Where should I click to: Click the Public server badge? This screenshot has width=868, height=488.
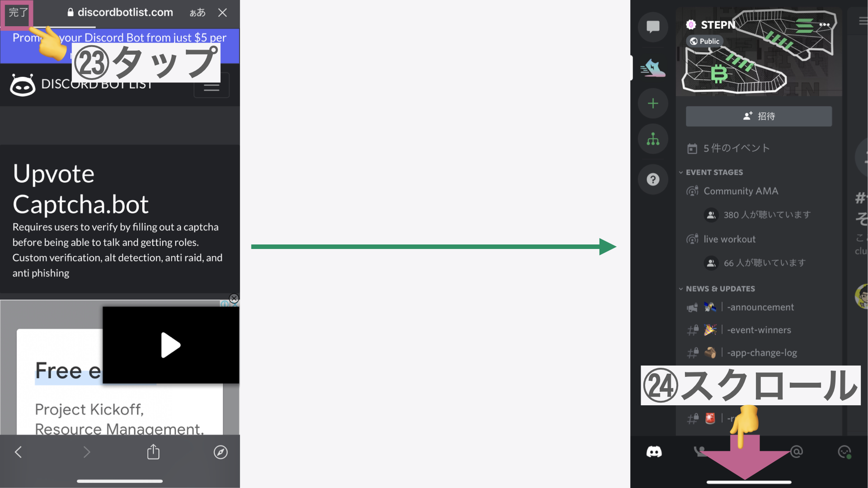click(705, 41)
